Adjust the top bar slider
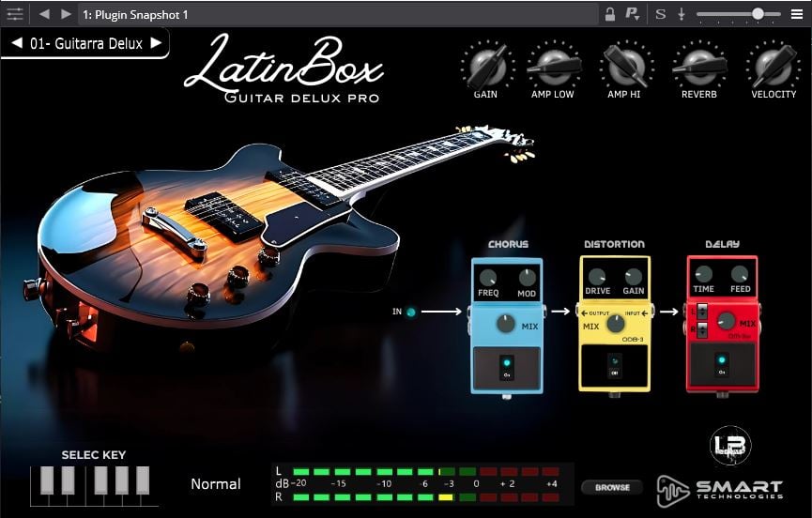812x518 pixels. tap(738, 14)
